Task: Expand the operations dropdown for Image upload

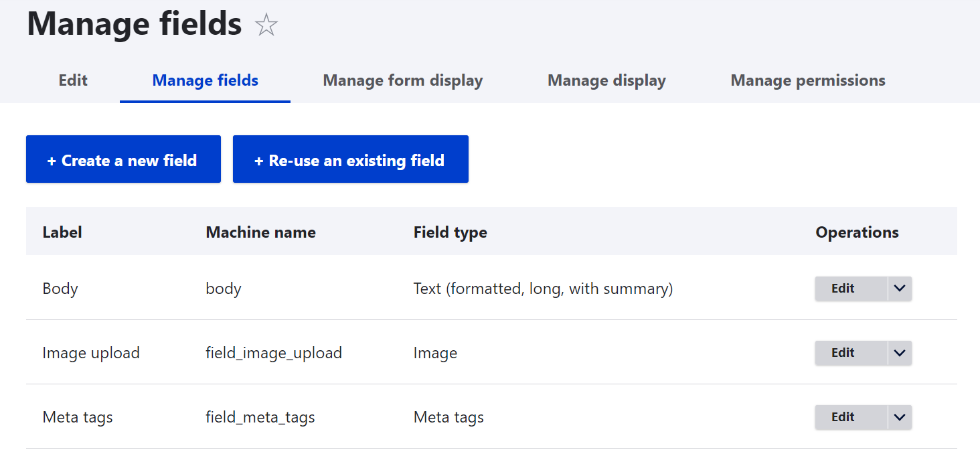Action: point(900,353)
